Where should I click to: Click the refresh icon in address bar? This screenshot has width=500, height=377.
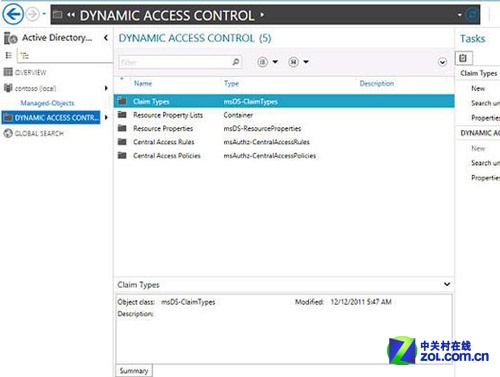[x=472, y=15]
